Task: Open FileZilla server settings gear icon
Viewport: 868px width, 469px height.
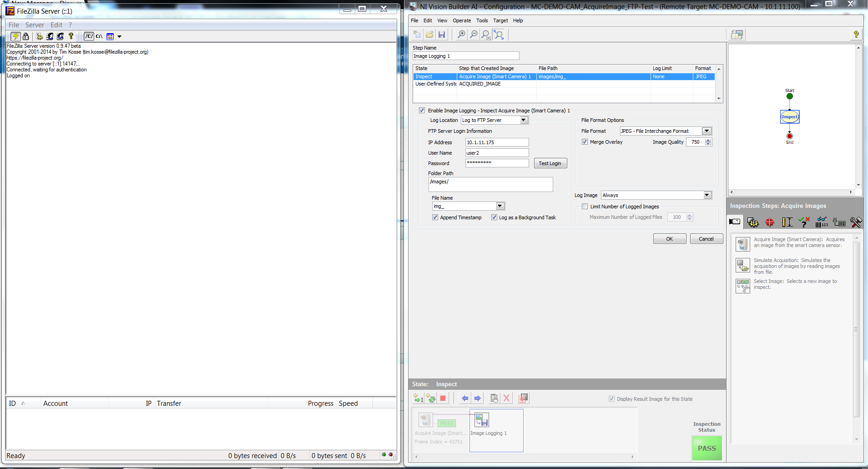Action: pyautogui.click(x=40, y=36)
